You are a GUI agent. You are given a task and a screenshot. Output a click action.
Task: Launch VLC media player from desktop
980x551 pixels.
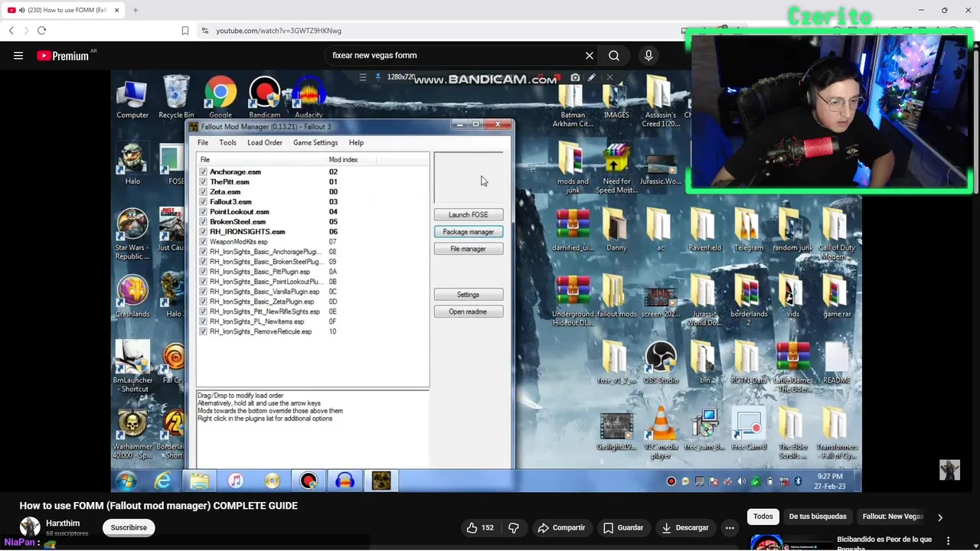(x=661, y=434)
